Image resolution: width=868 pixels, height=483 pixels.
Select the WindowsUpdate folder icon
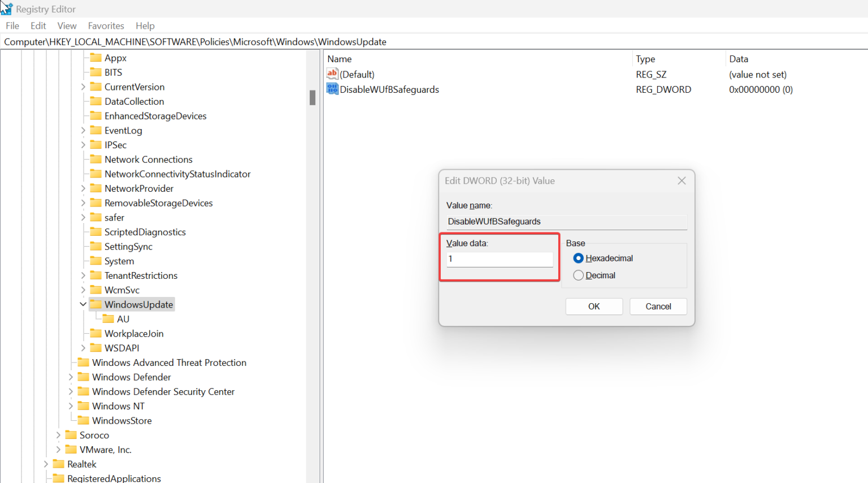(96, 304)
